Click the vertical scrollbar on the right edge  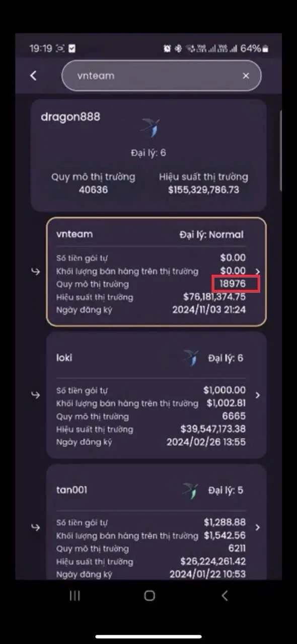coord(280,150)
